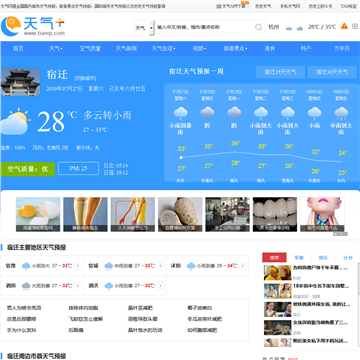Screen dimensions: 360x360
Task: Open the 天气 search type dropdown
Action: click(144, 28)
